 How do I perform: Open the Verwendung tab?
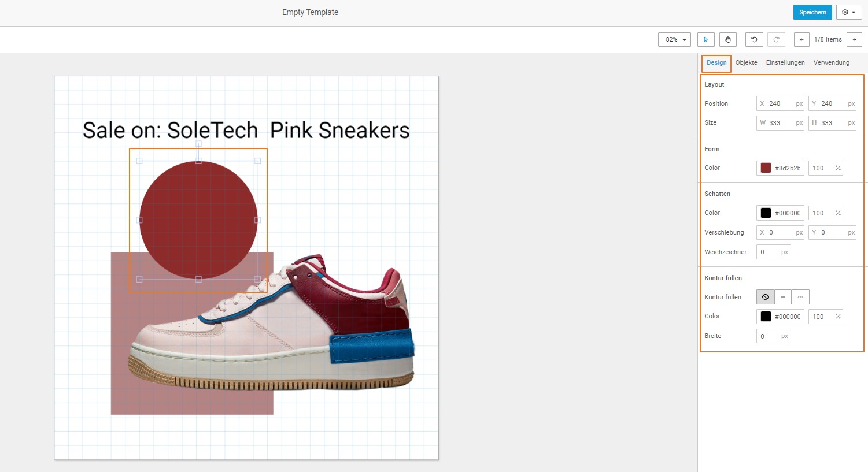click(x=831, y=62)
